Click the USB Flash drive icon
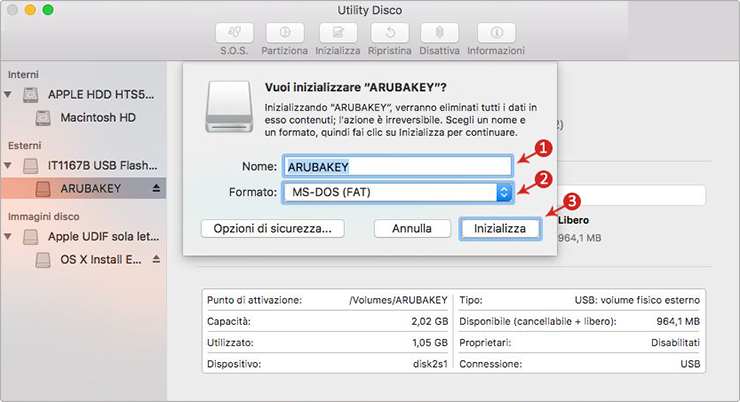Screen dimensions: 740x402 pyautogui.click(x=31, y=166)
